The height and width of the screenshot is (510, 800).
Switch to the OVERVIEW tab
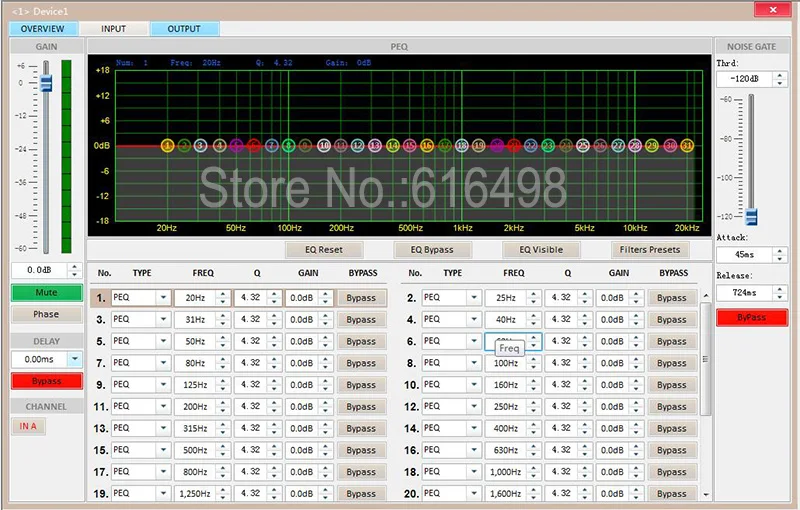click(x=43, y=29)
